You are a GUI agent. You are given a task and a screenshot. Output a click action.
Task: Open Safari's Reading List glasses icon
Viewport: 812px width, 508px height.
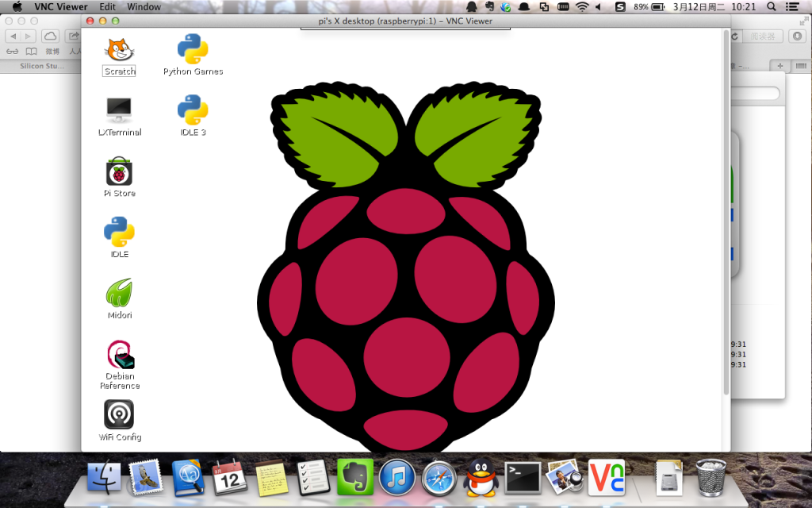pyautogui.click(x=12, y=52)
